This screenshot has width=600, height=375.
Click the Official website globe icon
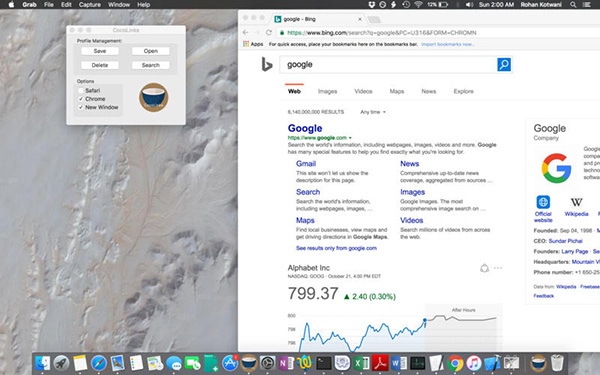pyautogui.click(x=543, y=202)
